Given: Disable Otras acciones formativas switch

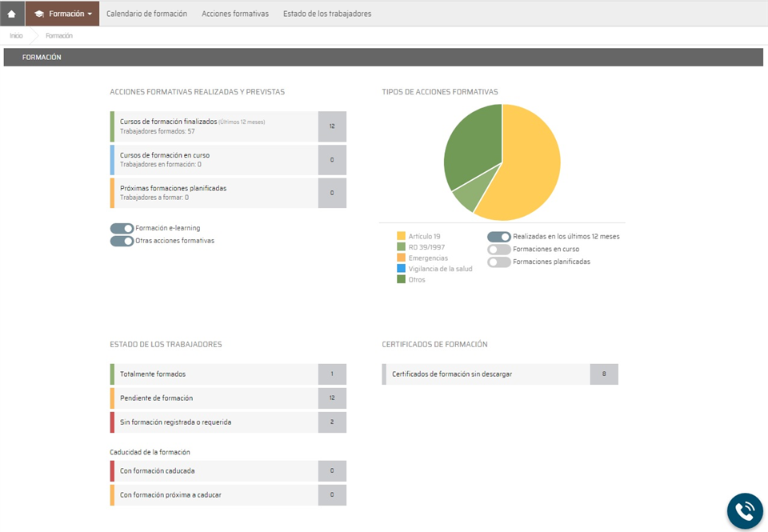Looking at the screenshot, I should point(122,241).
